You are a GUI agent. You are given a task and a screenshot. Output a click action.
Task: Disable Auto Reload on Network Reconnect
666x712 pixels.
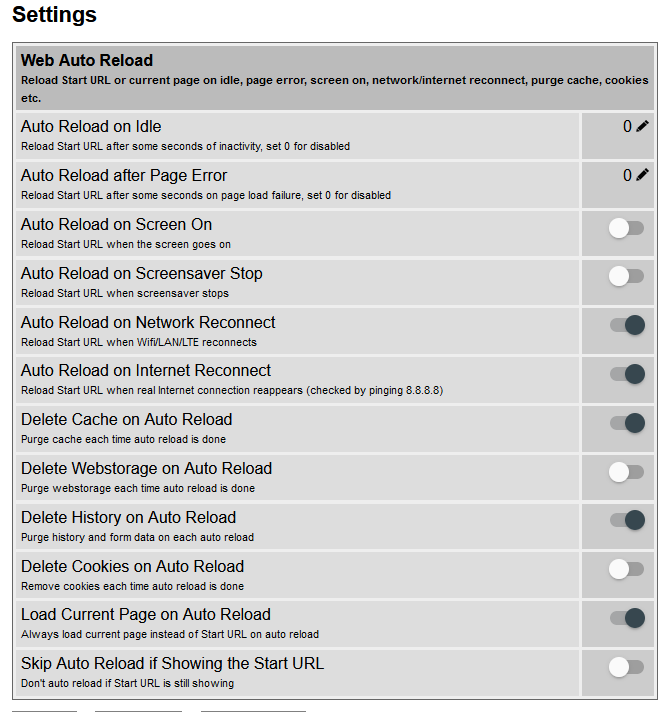pos(627,325)
